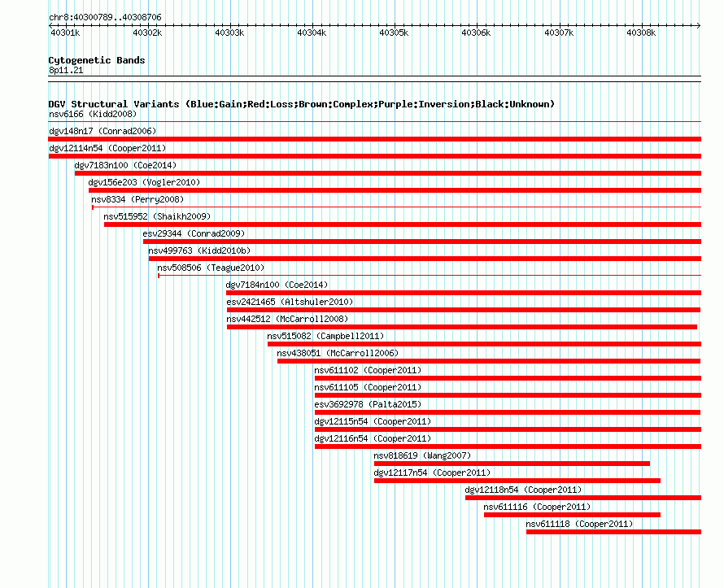Click the red bar under nsv611118 (Cooper2011)
The height and width of the screenshot is (588, 724).
pyautogui.click(x=613, y=532)
